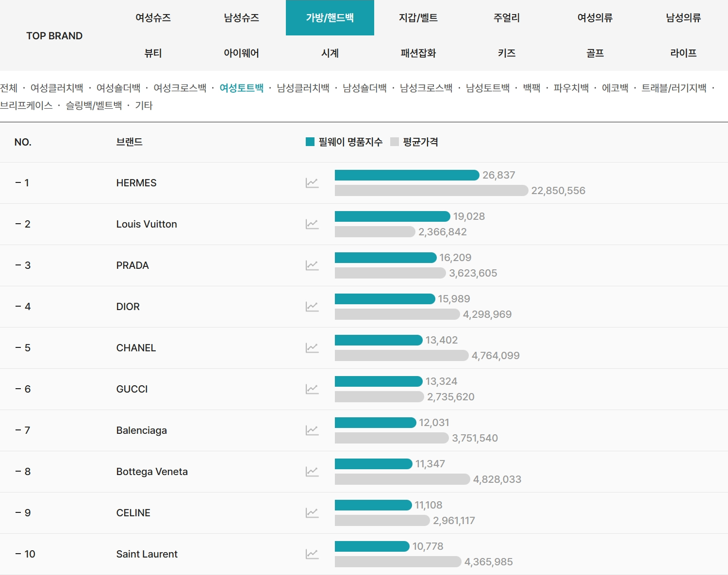Select the 키즈 category tab
The image size is (728, 575).
(x=507, y=53)
